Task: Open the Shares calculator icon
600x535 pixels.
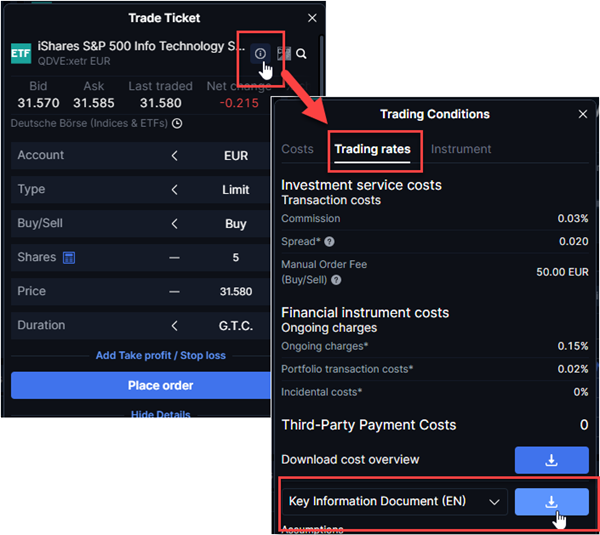Action: pyautogui.click(x=69, y=258)
